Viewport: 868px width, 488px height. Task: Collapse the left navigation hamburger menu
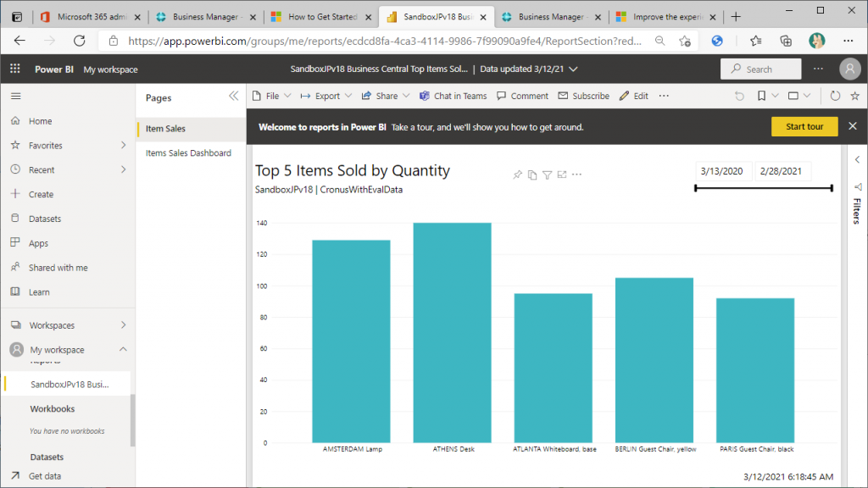tap(16, 97)
